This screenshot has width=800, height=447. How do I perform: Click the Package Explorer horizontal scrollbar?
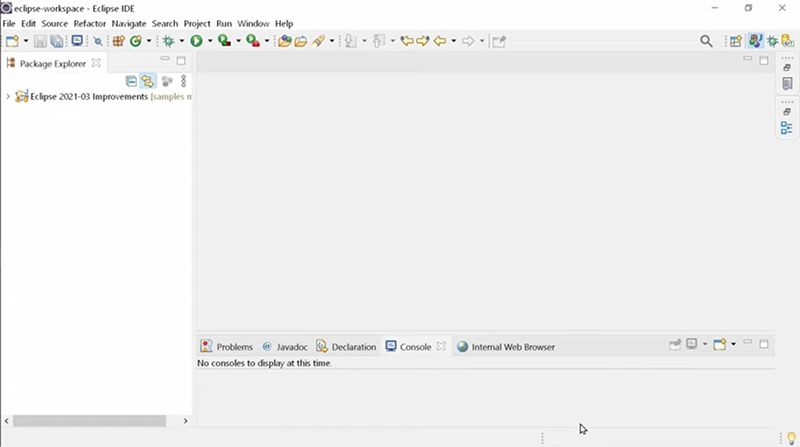pos(89,421)
